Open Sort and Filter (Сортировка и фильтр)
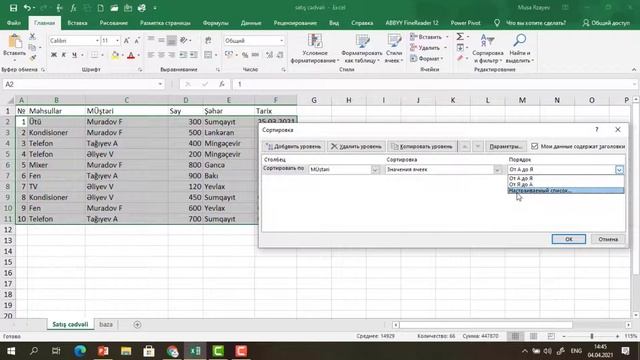The image size is (640, 360). click(487, 48)
